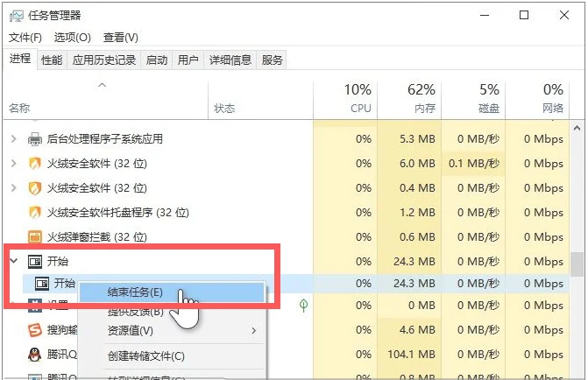
Task: Click the 1.2 MB memory value
Action: pyautogui.click(x=417, y=213)
